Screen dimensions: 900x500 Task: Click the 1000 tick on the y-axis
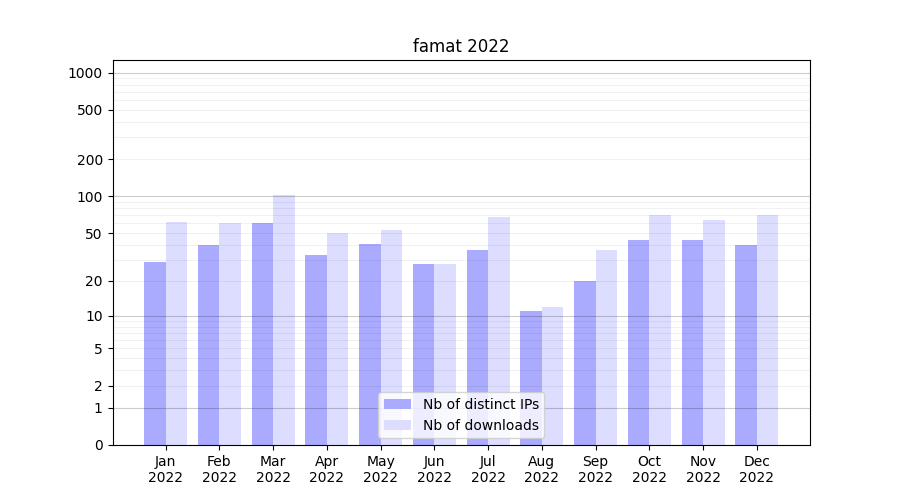pos(85,73)
